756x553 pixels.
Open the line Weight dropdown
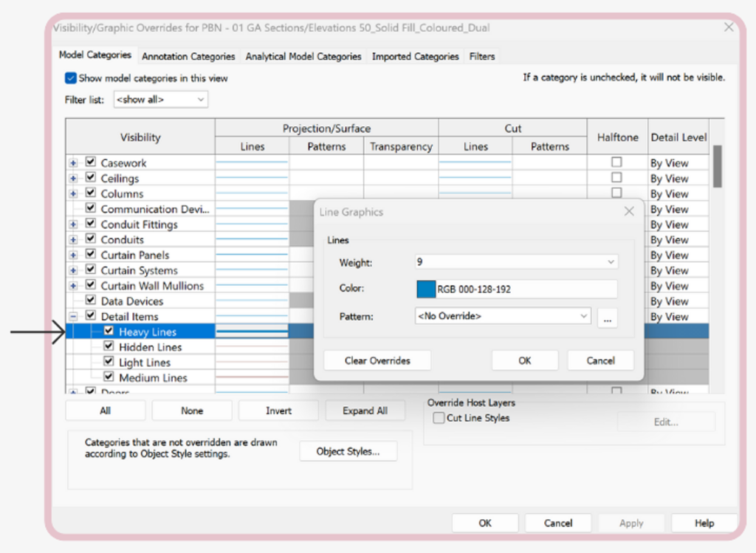[x=611, y=262]
